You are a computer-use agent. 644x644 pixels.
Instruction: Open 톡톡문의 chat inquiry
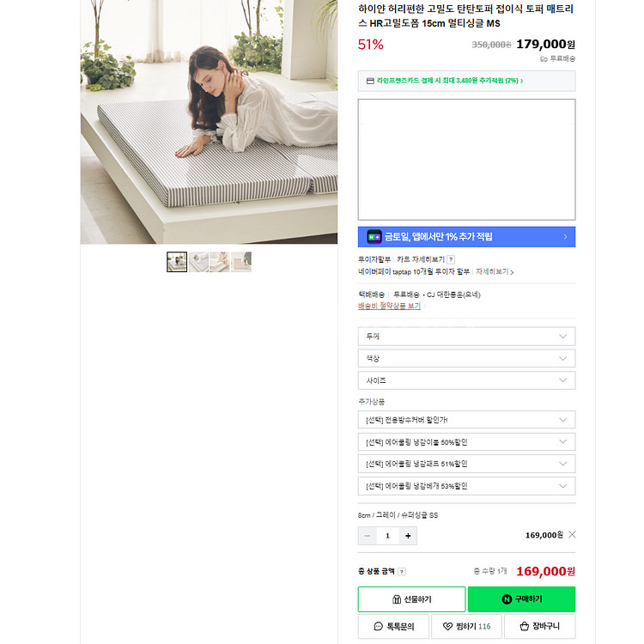(x=393, y=626)
